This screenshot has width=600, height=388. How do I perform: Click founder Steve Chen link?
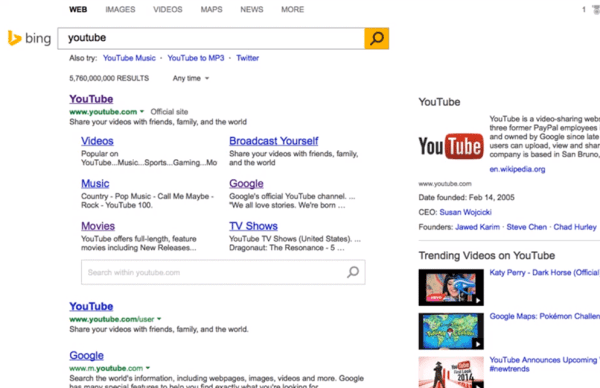click(527, 227)
